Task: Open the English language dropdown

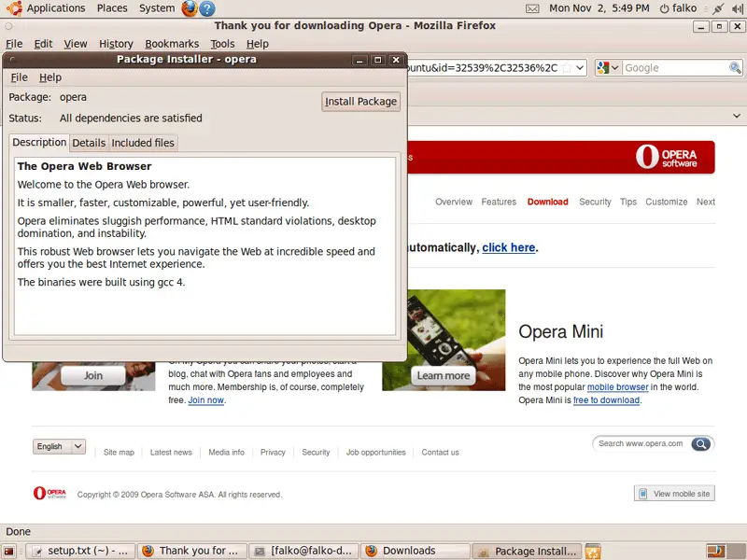Action: [59, 446]
